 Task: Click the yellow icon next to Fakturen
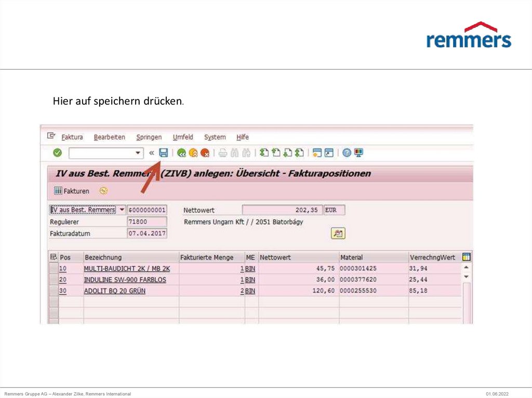(x=103, y=191)
